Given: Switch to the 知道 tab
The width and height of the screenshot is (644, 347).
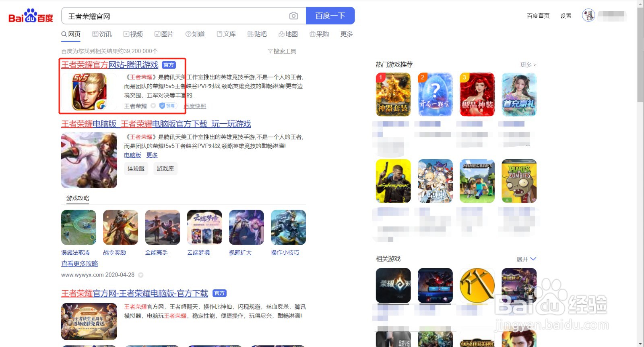Looking at the screenshot, I should (x=195, y=34).
